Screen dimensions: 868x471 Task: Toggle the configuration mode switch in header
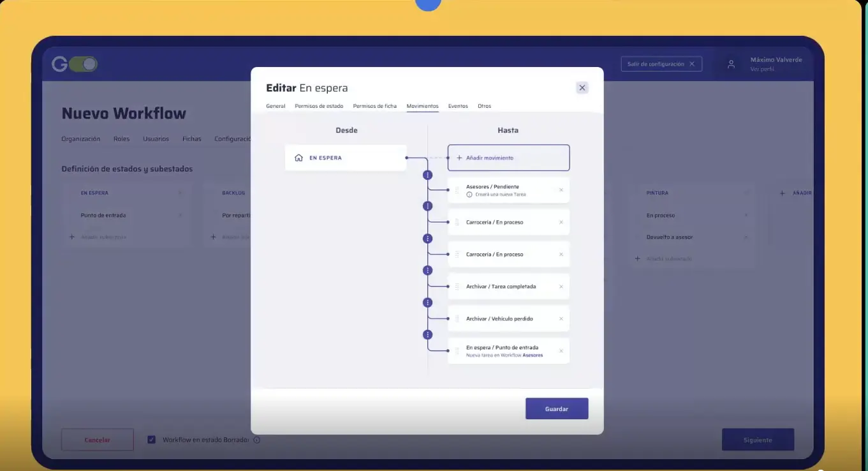(84, 64)
